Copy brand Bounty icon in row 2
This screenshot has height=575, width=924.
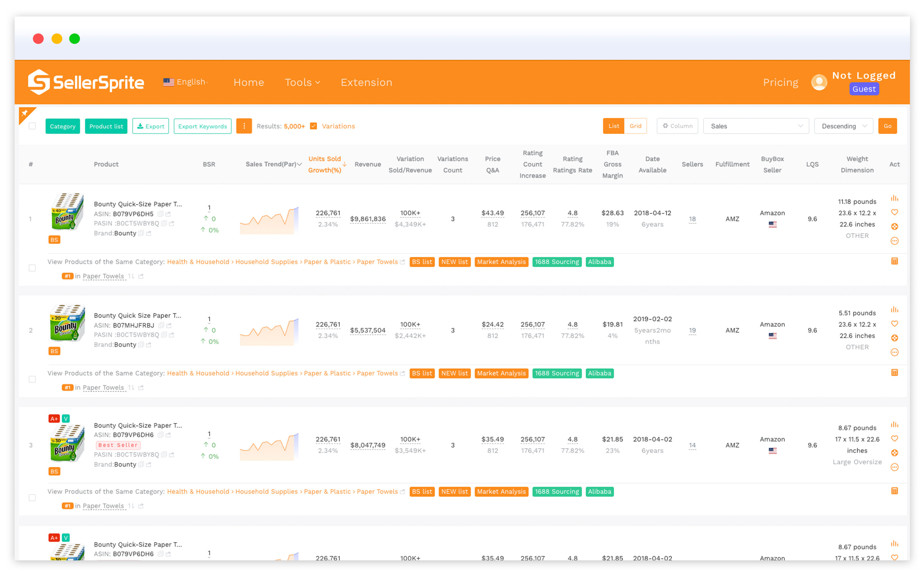click(x=141, y=344)
